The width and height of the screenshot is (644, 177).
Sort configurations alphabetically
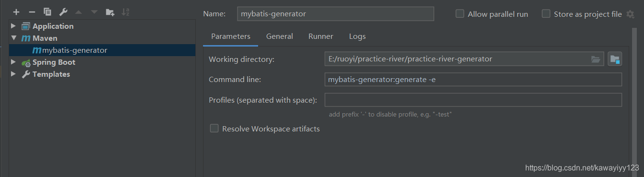125,12
